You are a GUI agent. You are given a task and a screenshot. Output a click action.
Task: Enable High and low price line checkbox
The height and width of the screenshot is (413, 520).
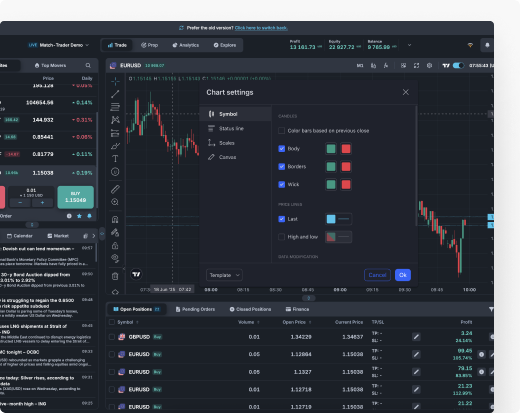281,237
